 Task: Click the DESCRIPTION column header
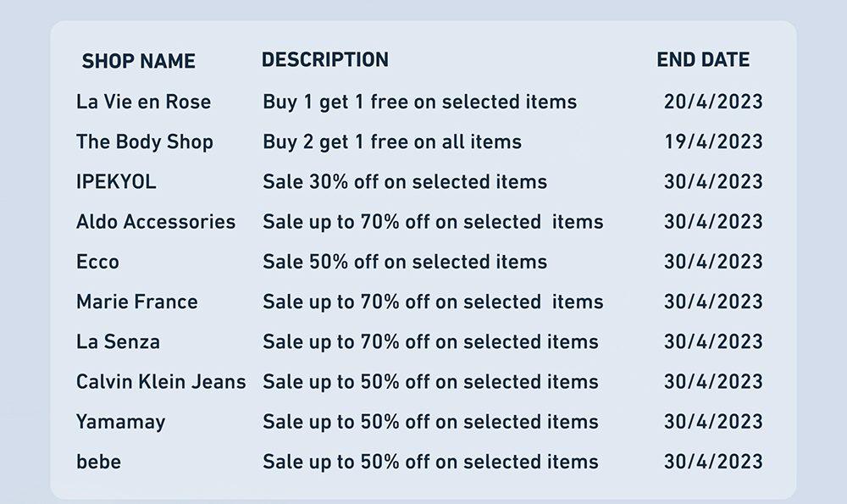(x=325, y=59)
